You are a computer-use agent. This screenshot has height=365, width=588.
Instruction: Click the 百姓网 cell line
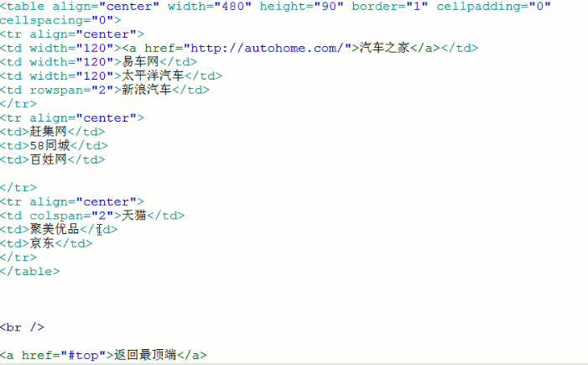pyautogui.click(x=53, y=159)
